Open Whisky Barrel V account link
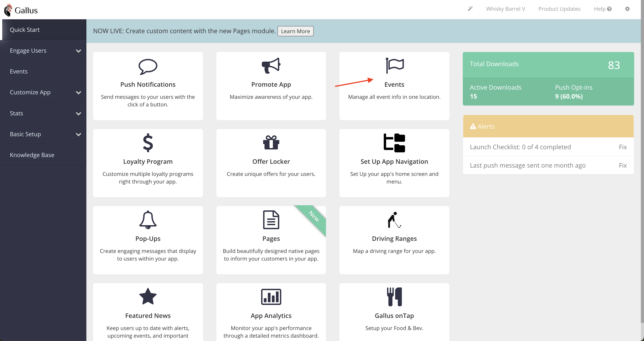The image size is (644, 341). coord(505,9)
